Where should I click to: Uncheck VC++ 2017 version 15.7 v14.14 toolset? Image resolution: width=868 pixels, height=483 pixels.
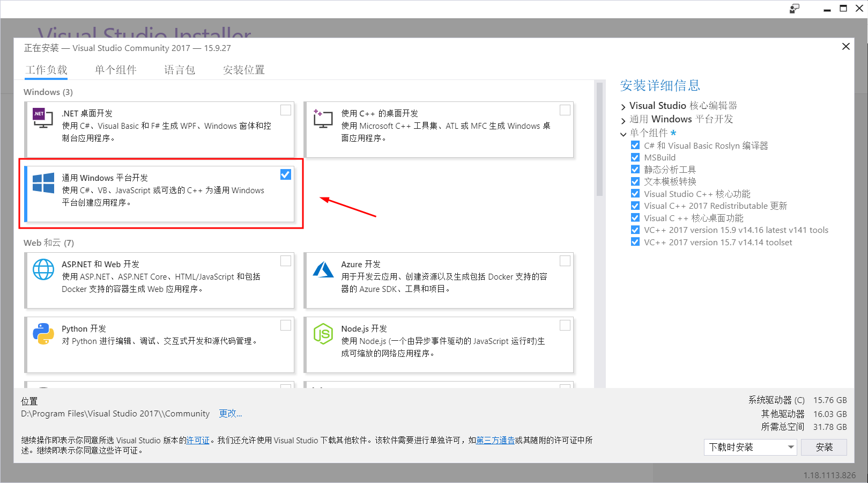tap(635, 242)
